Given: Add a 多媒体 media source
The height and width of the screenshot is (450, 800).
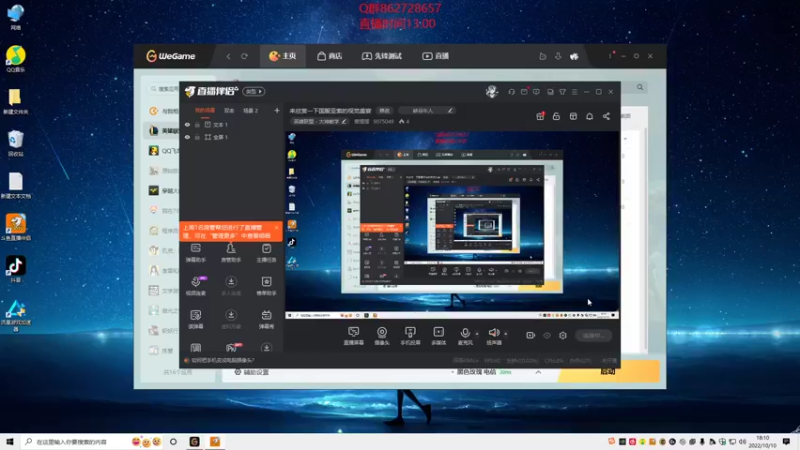Looking at the screenshot, I should (x=438, y=336).
